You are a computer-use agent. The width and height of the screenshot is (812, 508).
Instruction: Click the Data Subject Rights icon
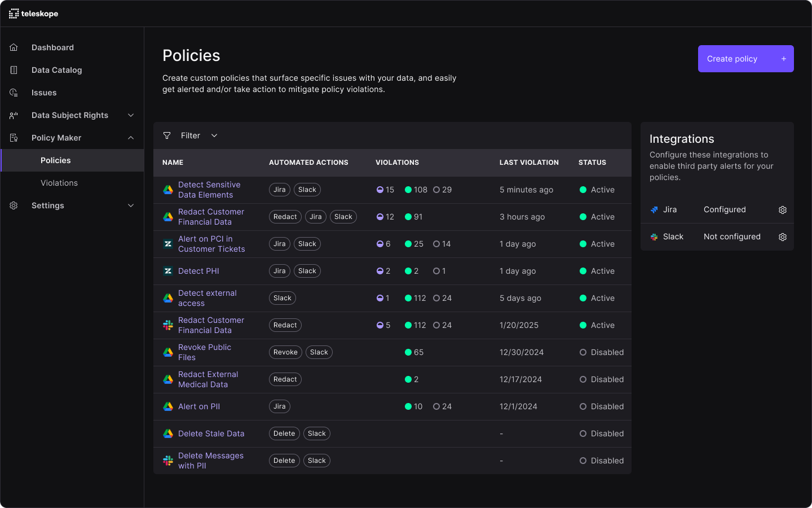tap(14, 115)
